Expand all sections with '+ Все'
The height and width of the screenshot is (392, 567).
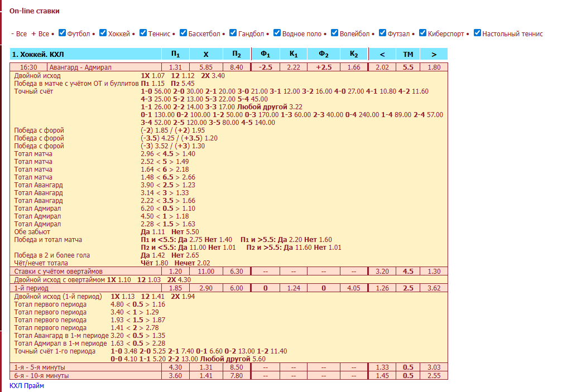click(40, 34)
